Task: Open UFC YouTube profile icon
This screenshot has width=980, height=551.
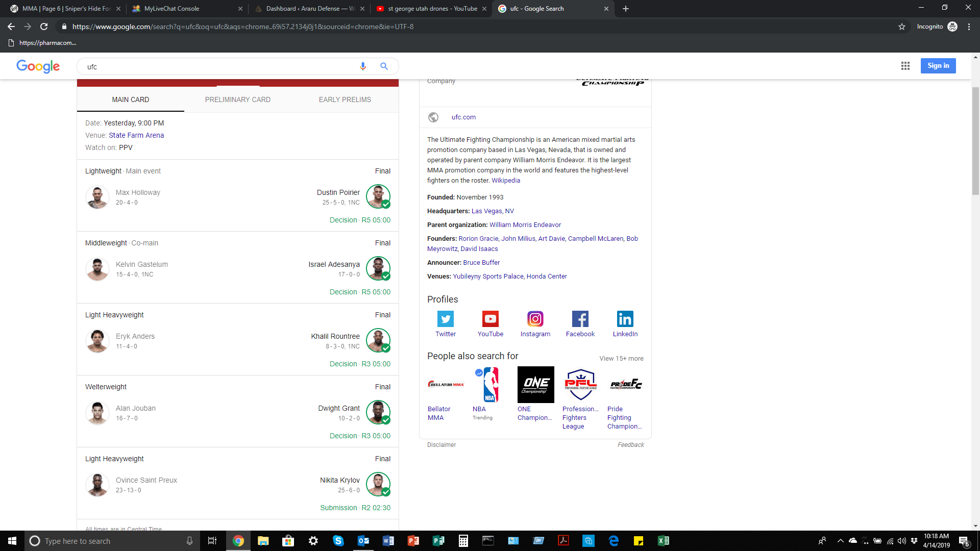Action: coord(491,319)
